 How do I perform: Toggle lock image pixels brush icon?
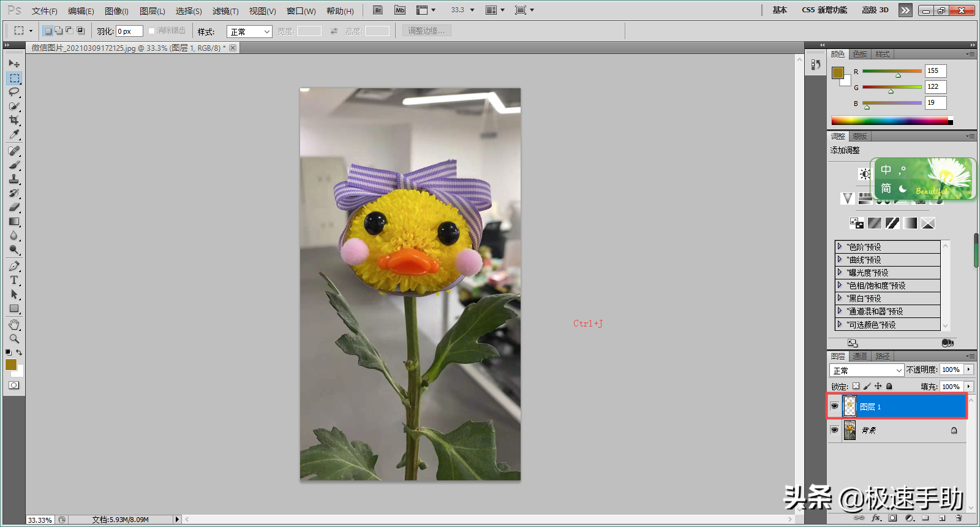point(867,386)
